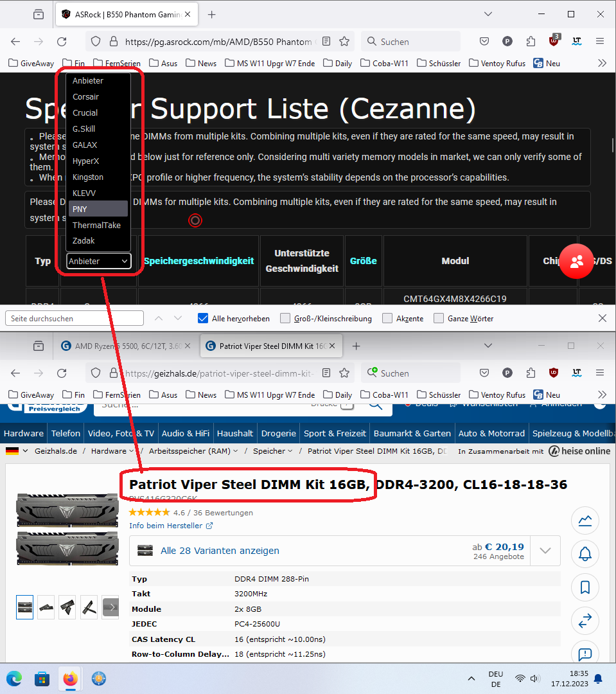Open new tab in upper ASRock window
The image size is (616, 694).
click(x=212, y=15)
